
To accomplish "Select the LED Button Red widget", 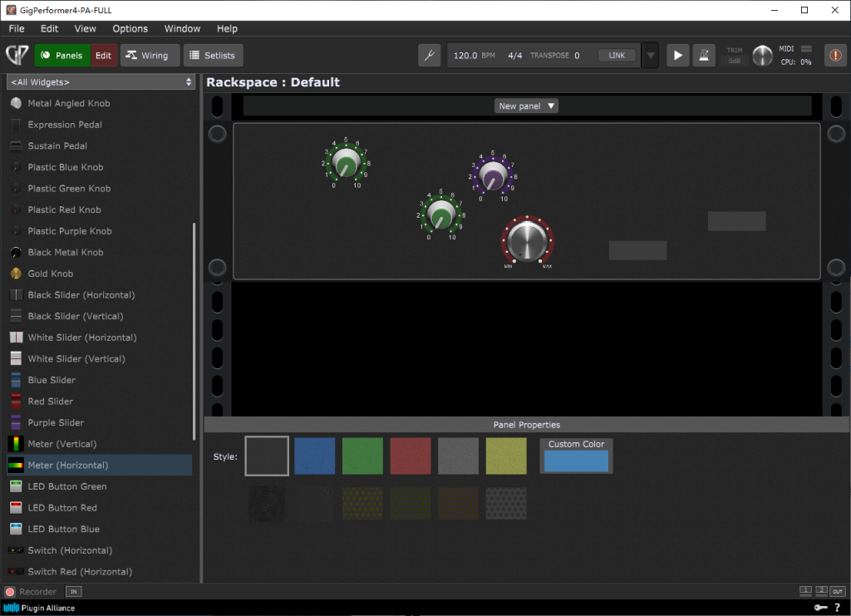I will click(101, 507).
